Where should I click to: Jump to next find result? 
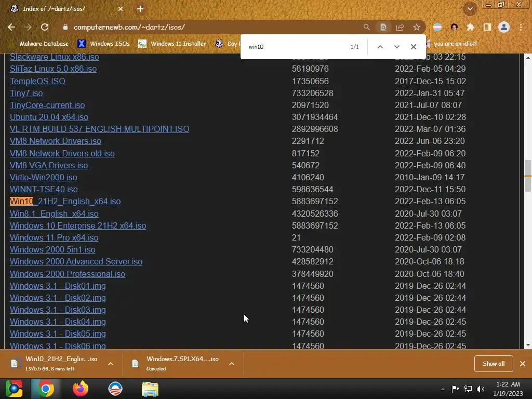coord(396,47)
